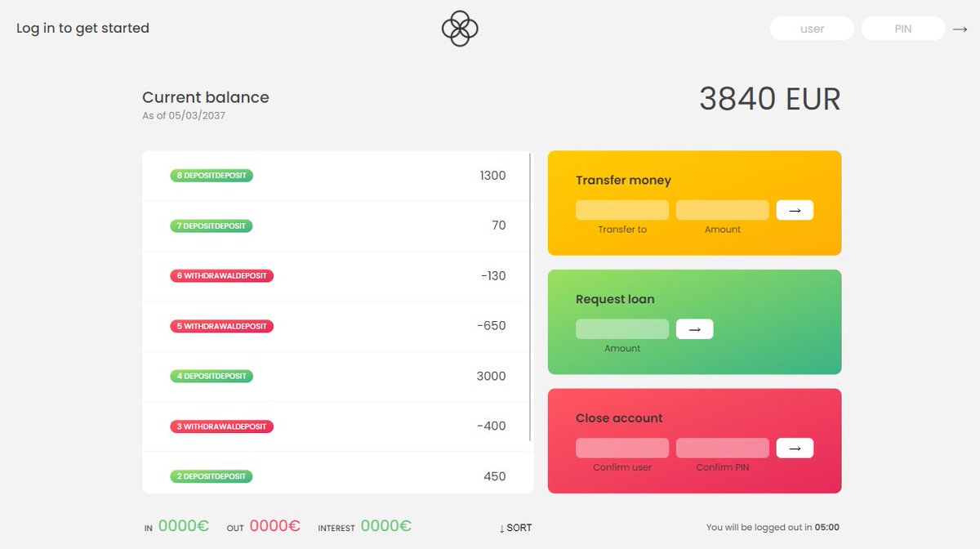The image size is (980, 549).
Task: Click the Transfer money heading
Action: 623,181
